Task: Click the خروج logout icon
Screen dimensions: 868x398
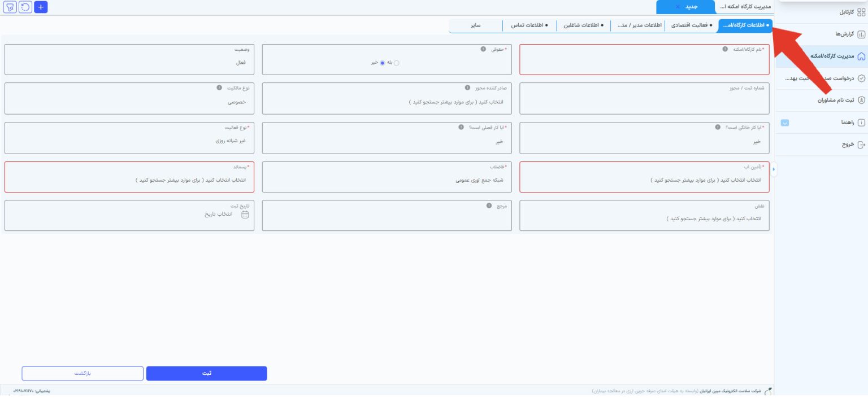Action: pos(861,145)
